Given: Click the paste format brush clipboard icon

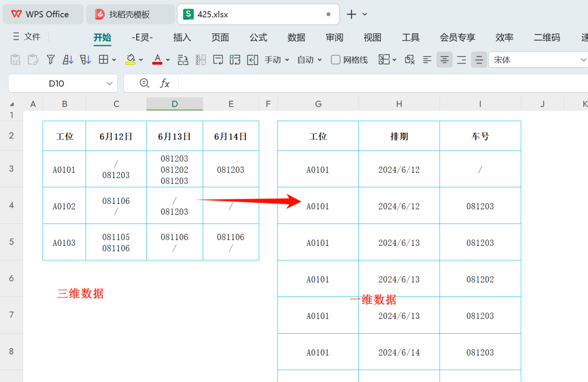Looking at the screenshot, I should 33,60.
